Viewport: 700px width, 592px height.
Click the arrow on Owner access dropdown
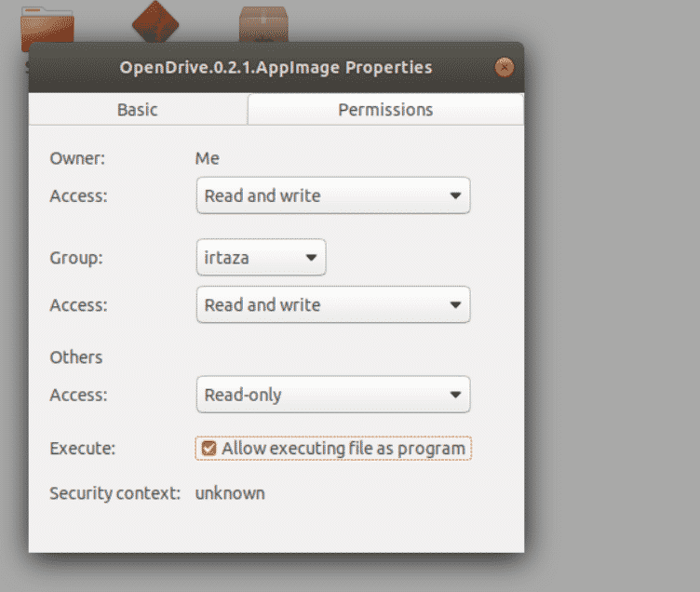455,195
